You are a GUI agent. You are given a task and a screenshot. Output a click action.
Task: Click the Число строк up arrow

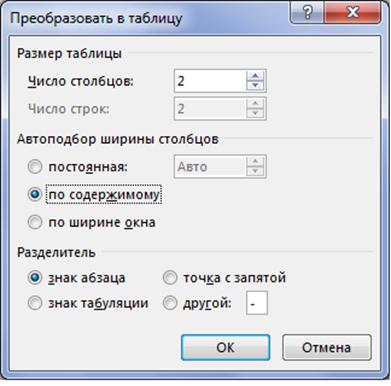(x=255, y=103)
